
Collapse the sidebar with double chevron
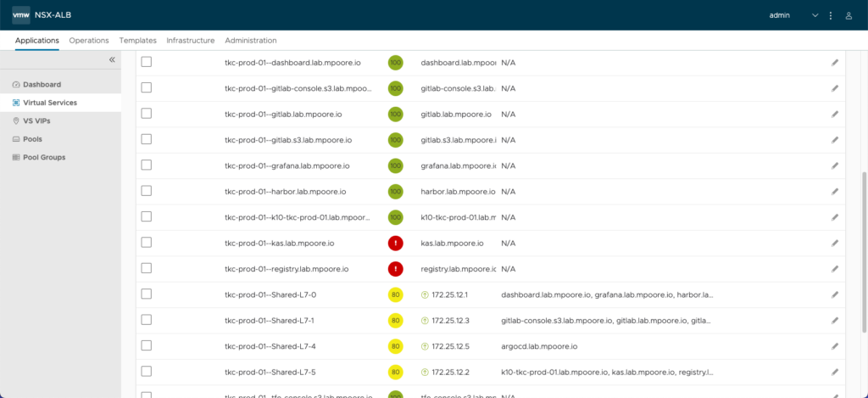click(112, 59)
